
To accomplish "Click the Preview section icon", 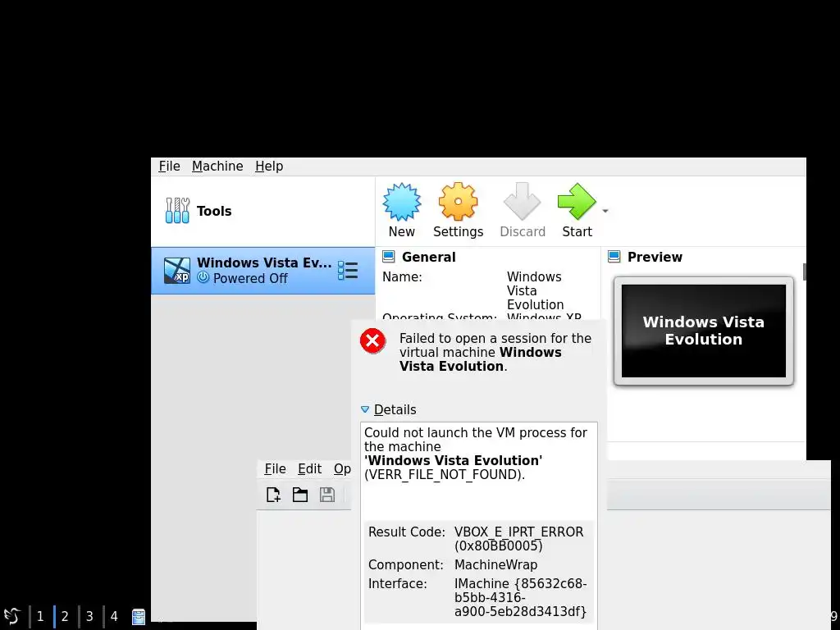I will tap(614, 257).
